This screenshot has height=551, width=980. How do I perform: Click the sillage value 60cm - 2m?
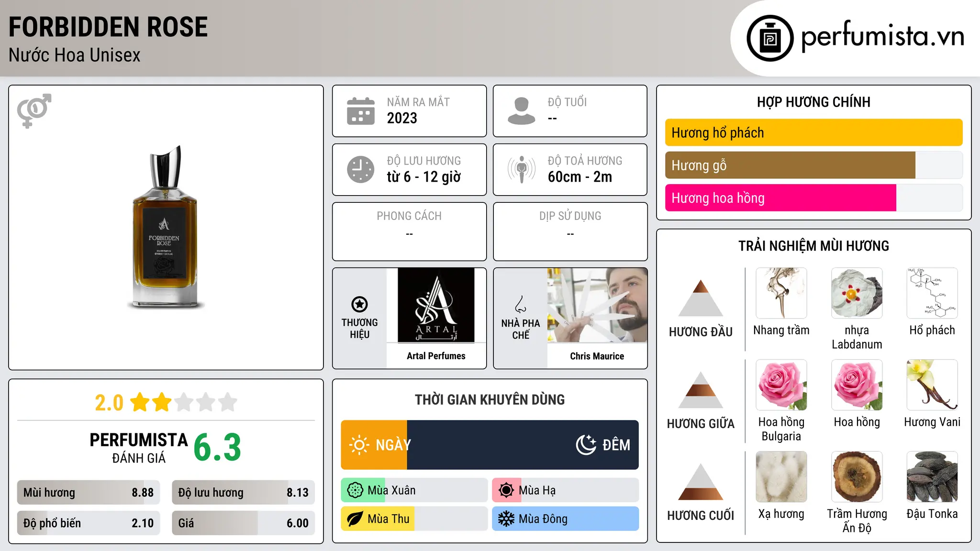point(580,177)
